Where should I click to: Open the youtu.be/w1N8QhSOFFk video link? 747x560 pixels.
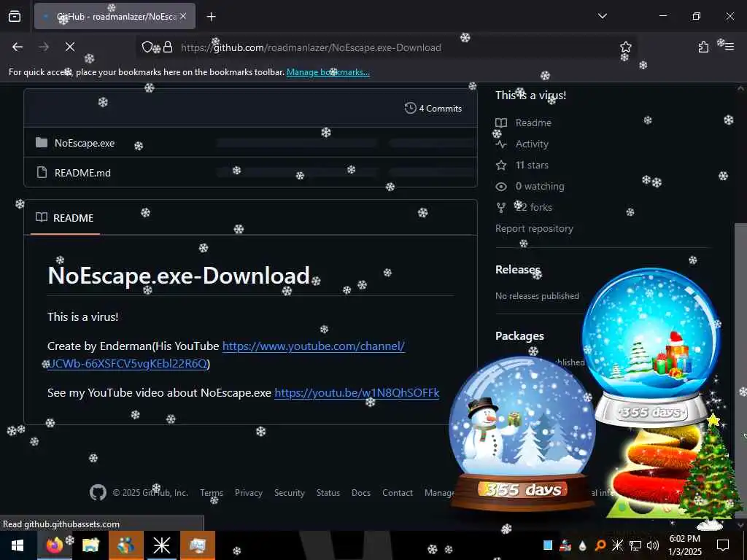[x=357, y=393]
